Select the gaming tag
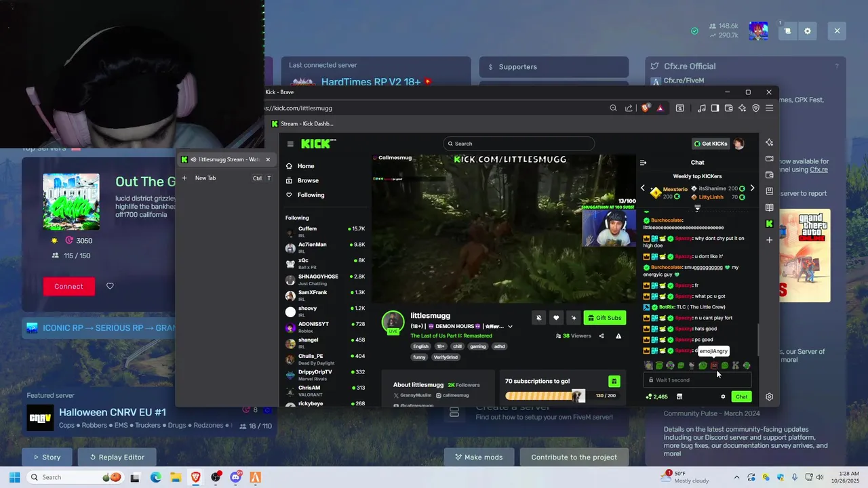 (477, 346)
